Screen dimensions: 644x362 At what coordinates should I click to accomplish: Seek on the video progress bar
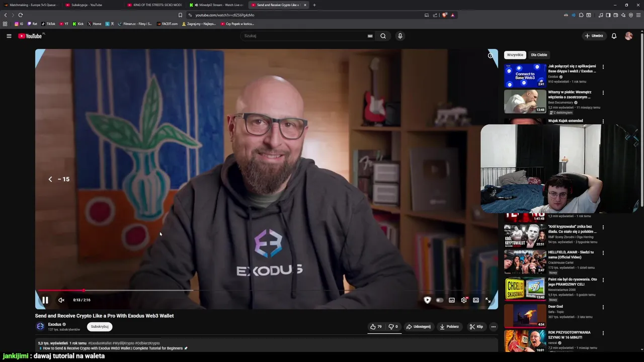click(267, 291)
